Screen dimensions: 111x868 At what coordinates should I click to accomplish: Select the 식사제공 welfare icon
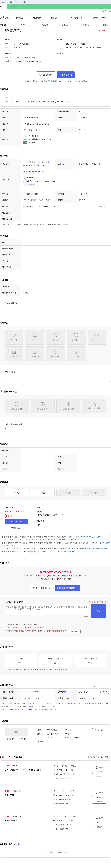(x=76, y=354)
